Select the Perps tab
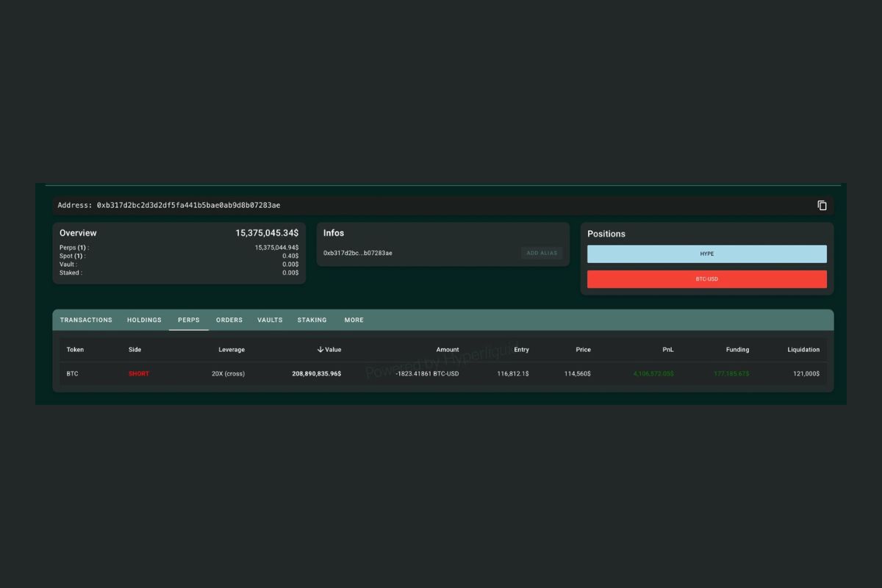Screen dimensions: 882x588 pyautogui.click(x=188, y=320)
